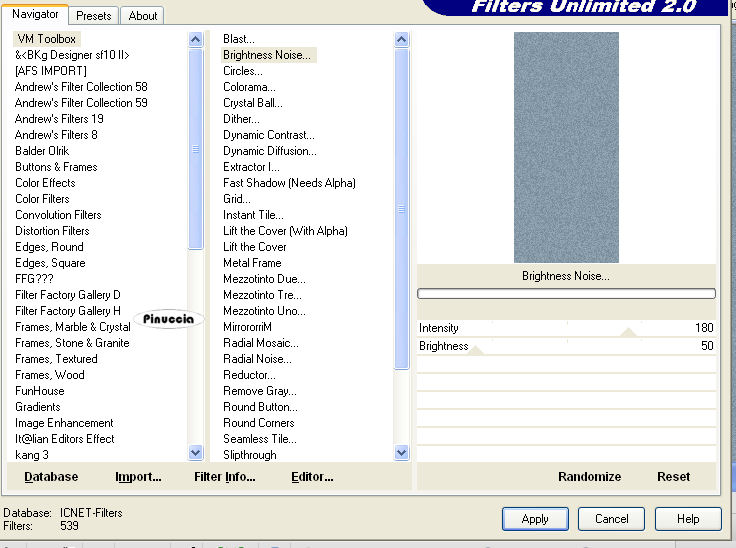Open Filter Info...
Viewport: 736px width, 548px height.
tap(225, 477)
